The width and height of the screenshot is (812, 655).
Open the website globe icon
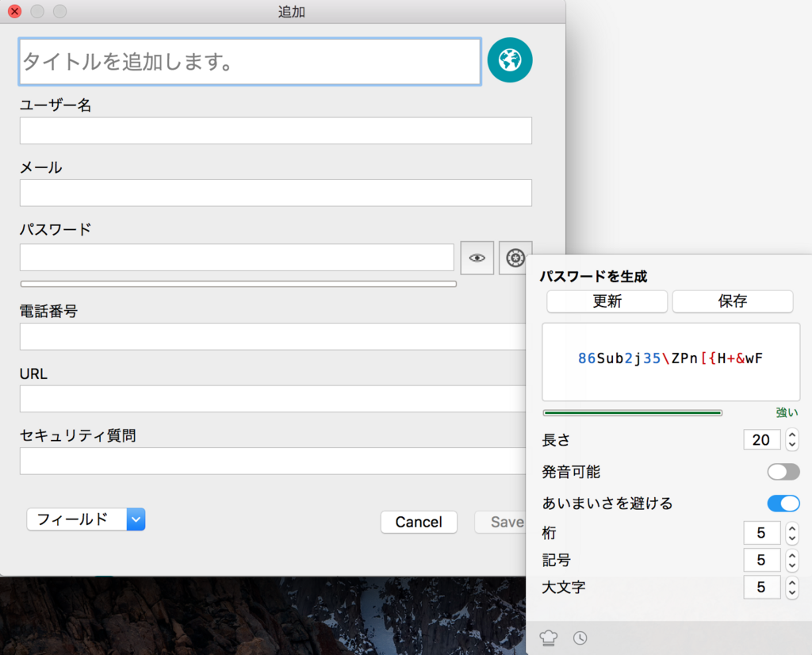tap(510, 59)
